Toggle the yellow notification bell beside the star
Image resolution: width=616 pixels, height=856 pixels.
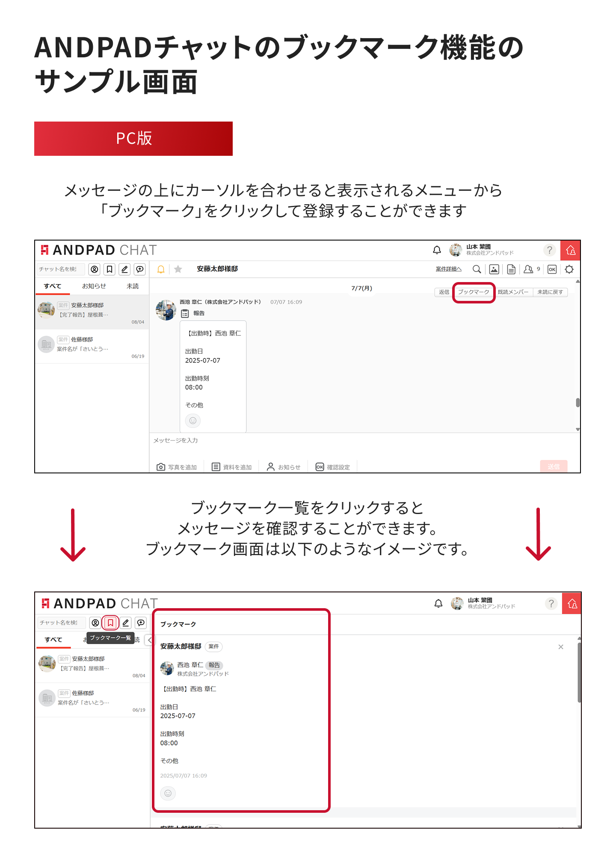pos(161,269)
